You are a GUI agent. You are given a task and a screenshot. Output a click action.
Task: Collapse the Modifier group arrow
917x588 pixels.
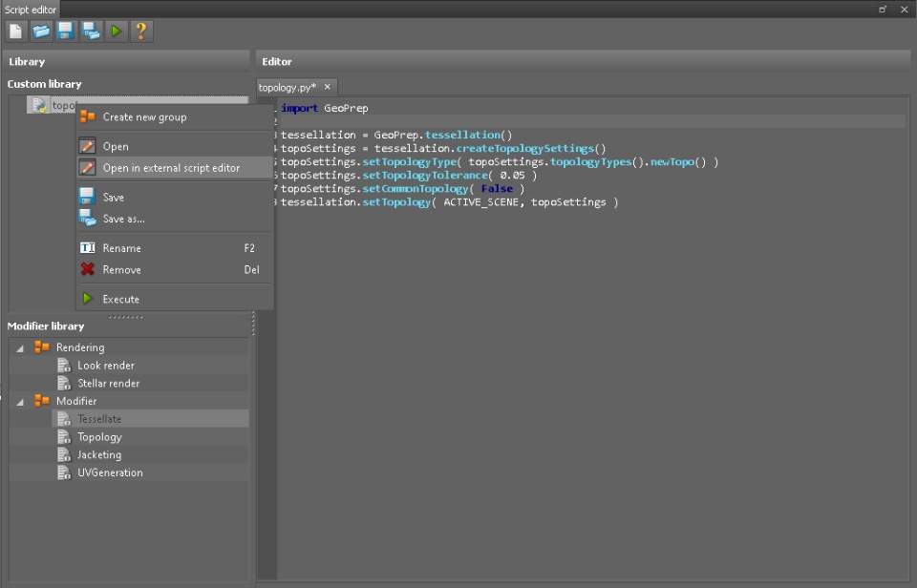tap(20, 402)
